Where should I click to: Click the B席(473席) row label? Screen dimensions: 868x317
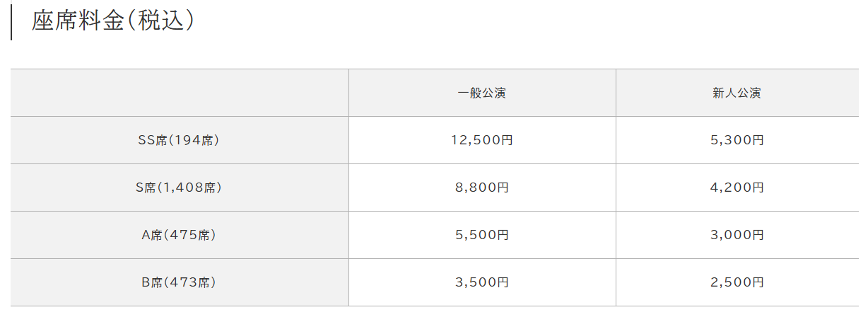point(180,282)
